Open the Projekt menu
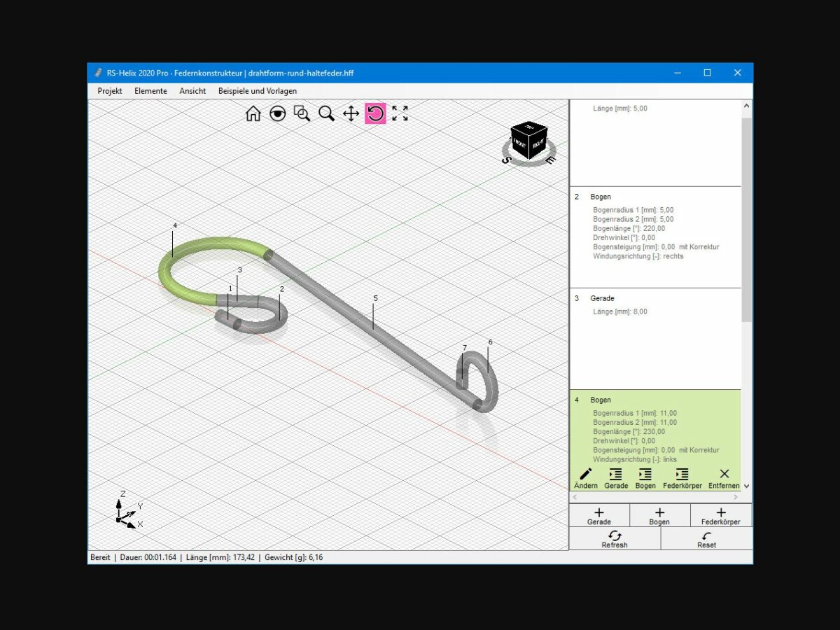The height and width of the screenshot is (630, 840). (110, 91)
